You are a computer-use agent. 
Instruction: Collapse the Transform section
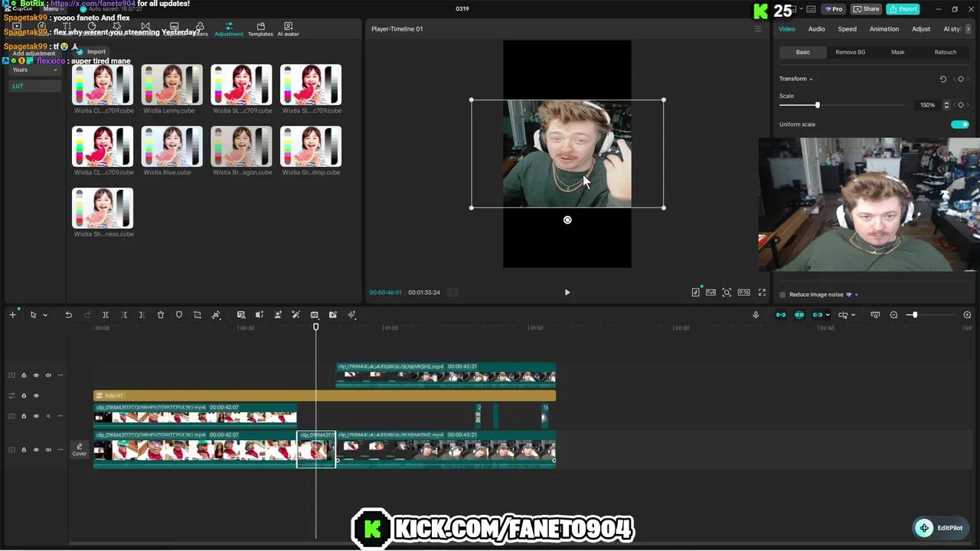click(811, 80)
